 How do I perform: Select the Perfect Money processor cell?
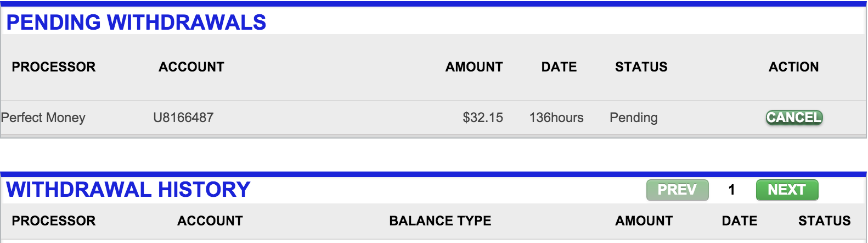click(43, 118)
